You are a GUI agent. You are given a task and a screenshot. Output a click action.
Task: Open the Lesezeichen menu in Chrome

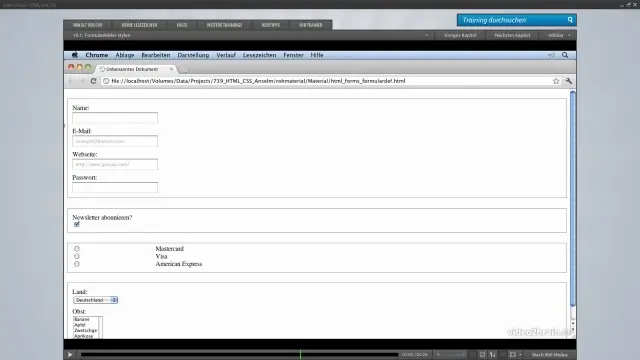click(259, 55)
